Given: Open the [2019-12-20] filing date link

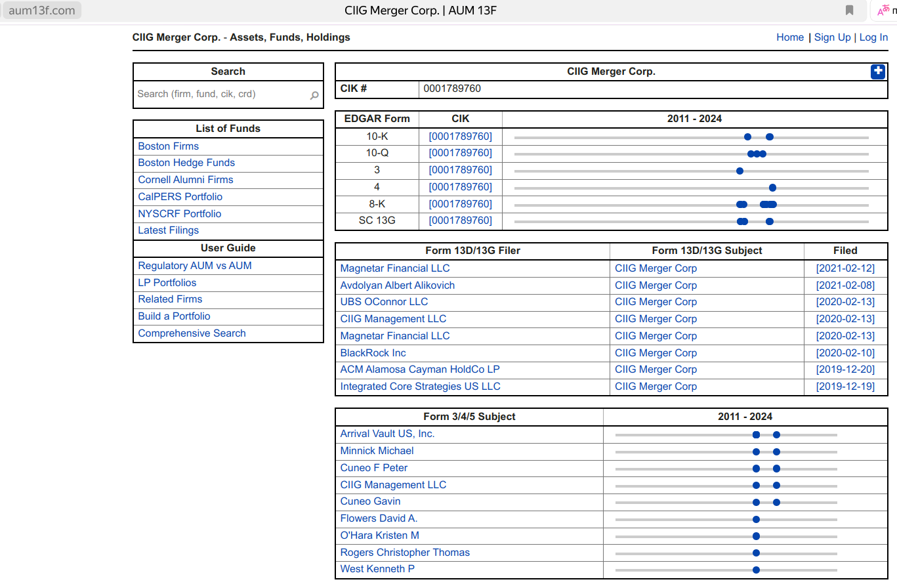Looking at the screenshot, I should pyautogui.click(x=845, y=369).
